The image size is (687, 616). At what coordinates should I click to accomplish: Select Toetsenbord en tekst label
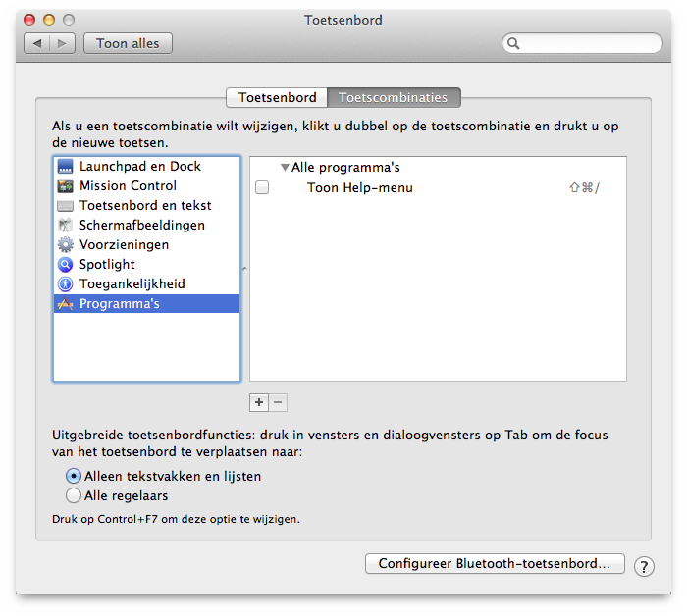click(x=145, y=206)
